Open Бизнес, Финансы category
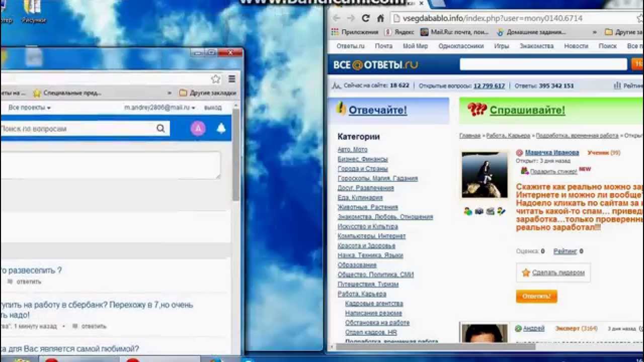The width and height of the screenshot is (644, 362). (x=363, y=159)
